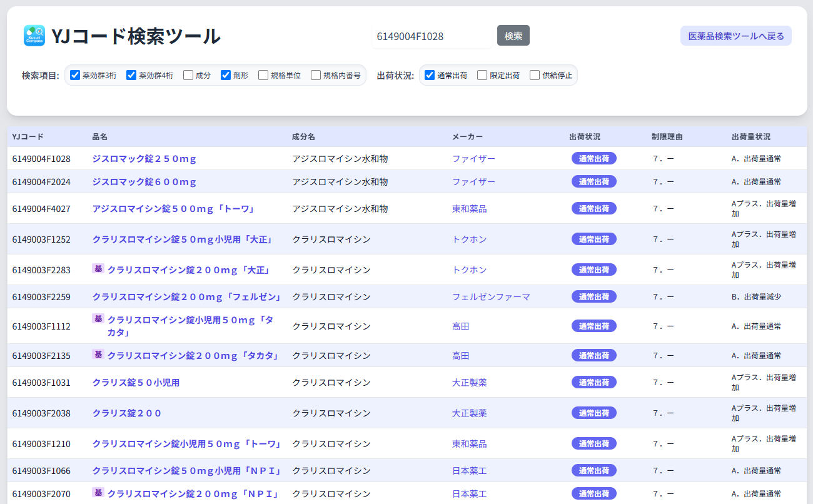
Task: Click the クラリス錠５０小児用 product link
Action: pos(136,382)
